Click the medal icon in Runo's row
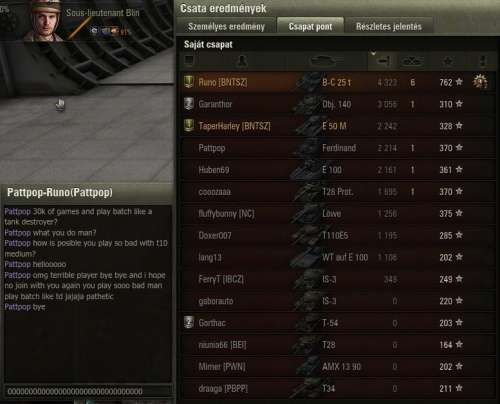 coord(480,82)
